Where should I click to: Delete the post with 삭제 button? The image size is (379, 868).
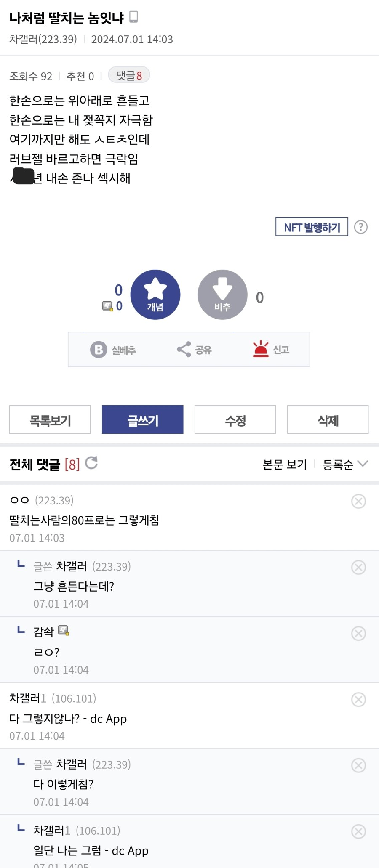pyautogui.click(x=328, y=419)
